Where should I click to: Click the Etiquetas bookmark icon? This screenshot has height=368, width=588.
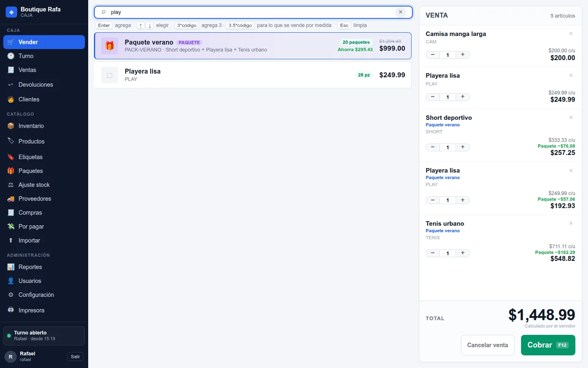[x=11, y=157]
